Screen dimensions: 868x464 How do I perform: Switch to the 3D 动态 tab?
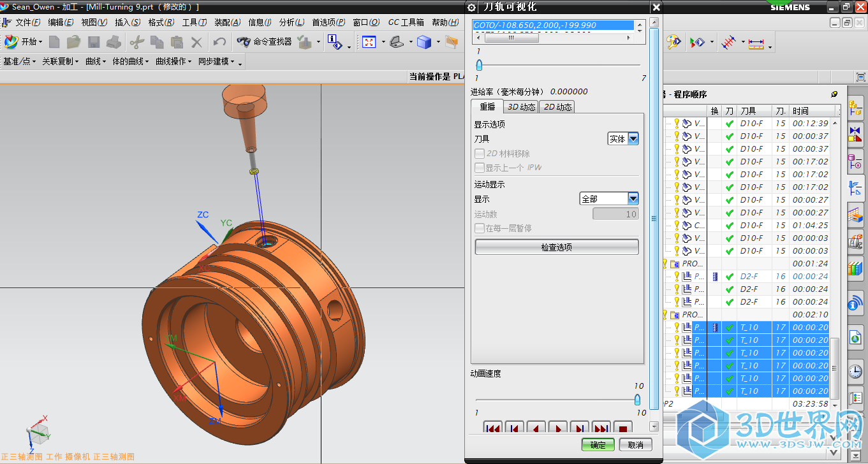[x=521, y=107]
